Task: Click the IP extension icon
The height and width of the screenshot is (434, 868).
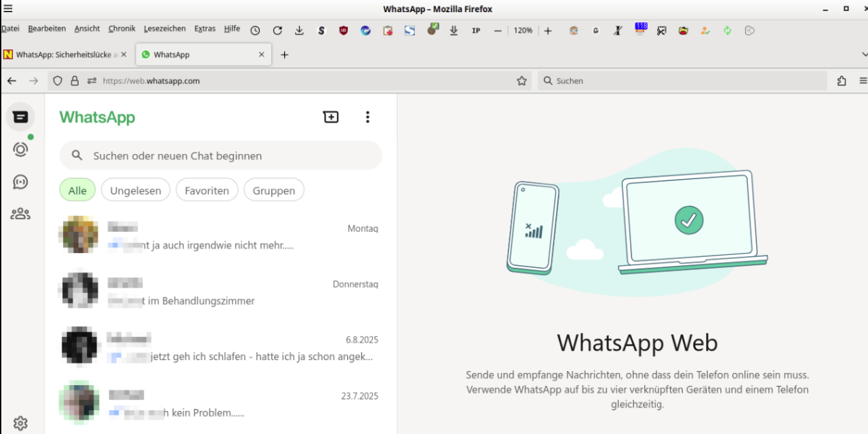Action: click(476, 31)
